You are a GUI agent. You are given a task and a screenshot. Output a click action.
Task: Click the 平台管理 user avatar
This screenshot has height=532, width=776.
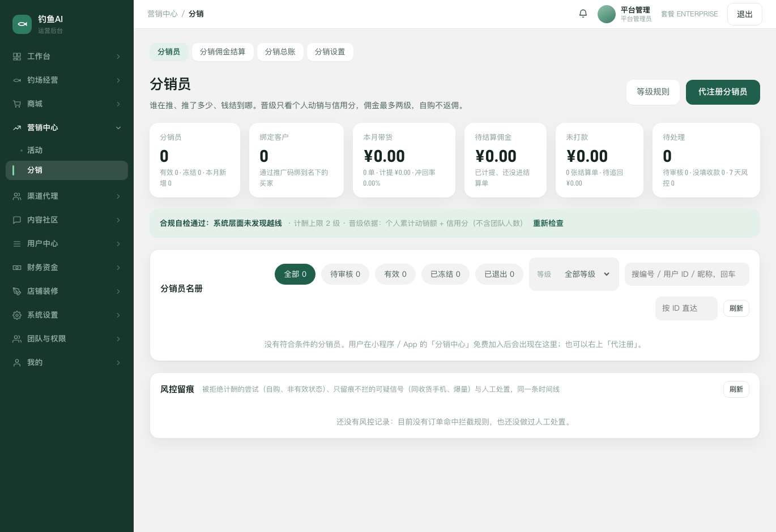point(607,14)
